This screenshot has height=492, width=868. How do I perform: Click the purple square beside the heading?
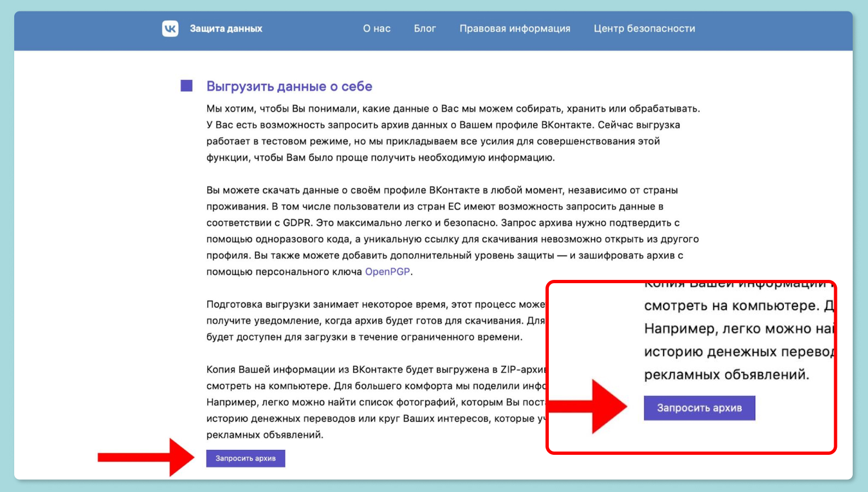(x=186, y=86)
